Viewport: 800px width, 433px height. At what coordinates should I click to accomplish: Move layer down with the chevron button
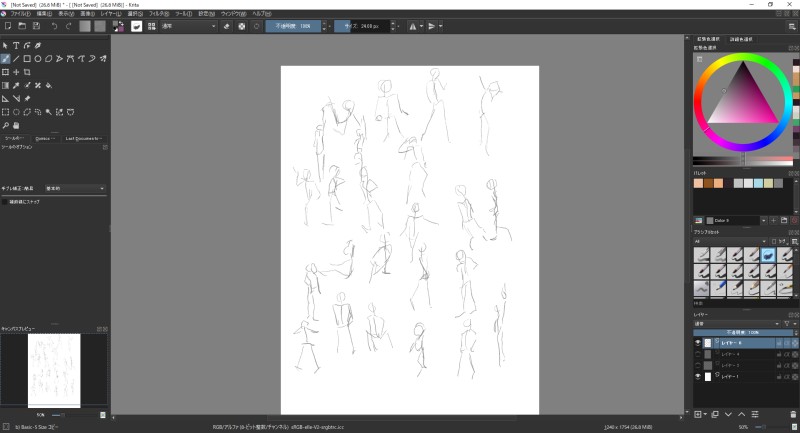(x=728, y=414)
